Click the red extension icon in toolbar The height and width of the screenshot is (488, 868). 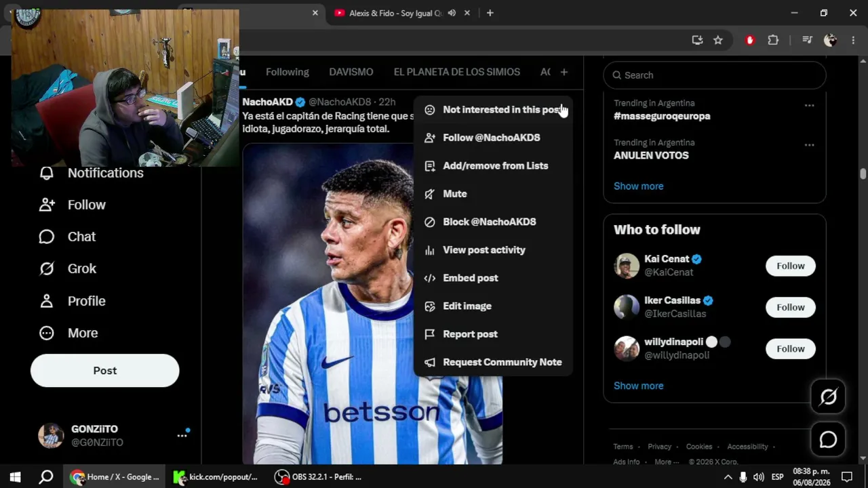[x=749, y=40]
